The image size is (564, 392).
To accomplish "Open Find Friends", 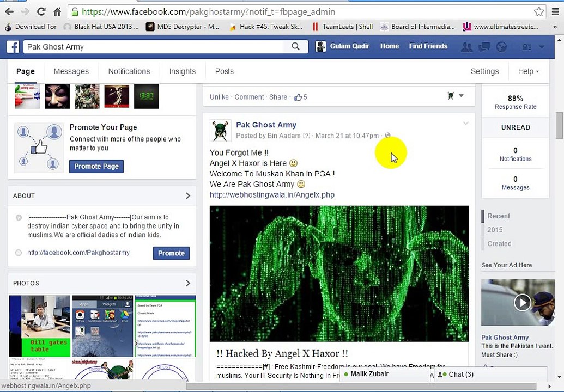I will tap(428, 46).
